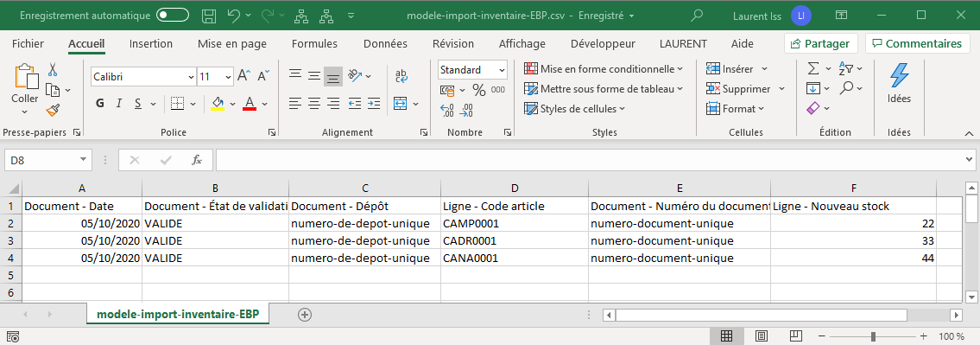Click the Laurent Iss account avatar

[800, 15]
